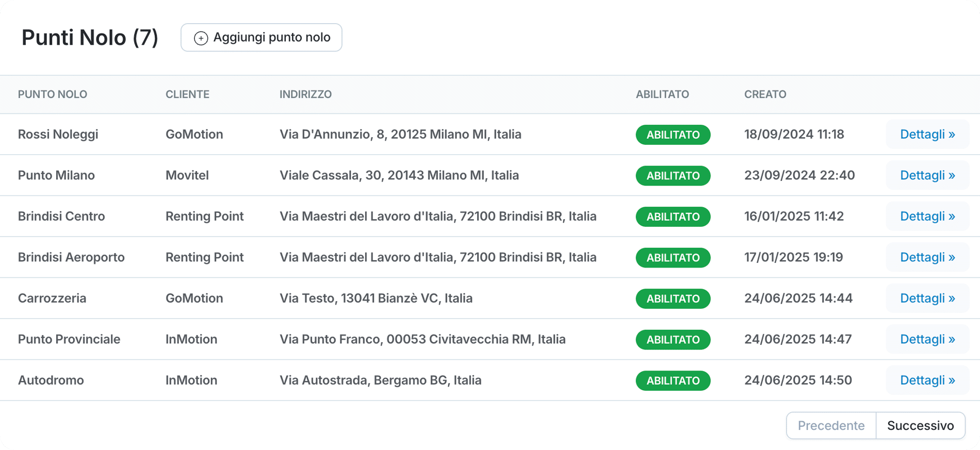This screenshot has width=980, height=450.
Task: Go to next page with Successivo
Action: (x=920, y=426)
